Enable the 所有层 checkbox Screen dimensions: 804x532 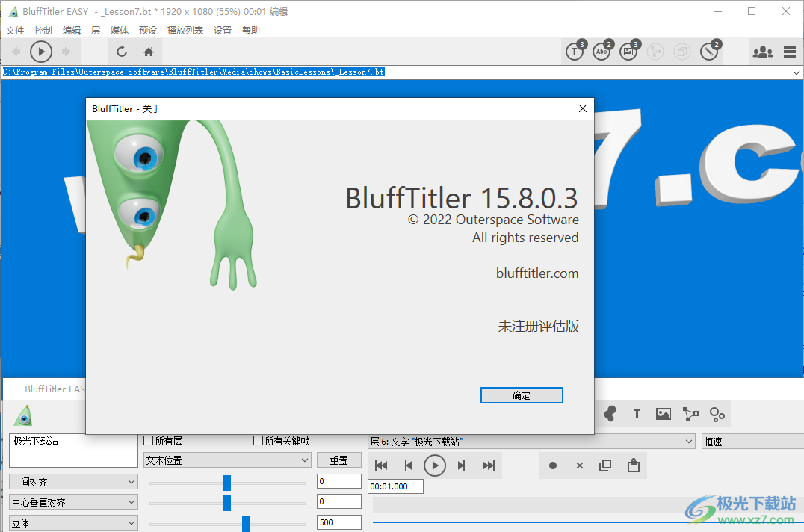pyautogui.click(x=149, y=441)
